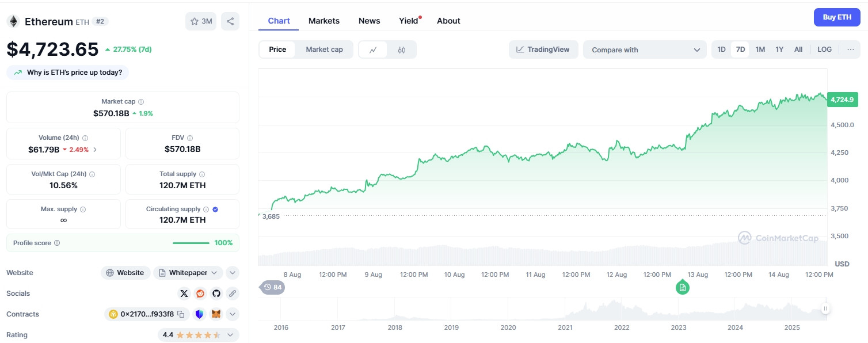Open the Compare with dropdown
The image size is (868, 343).
[x=645, y=49]
